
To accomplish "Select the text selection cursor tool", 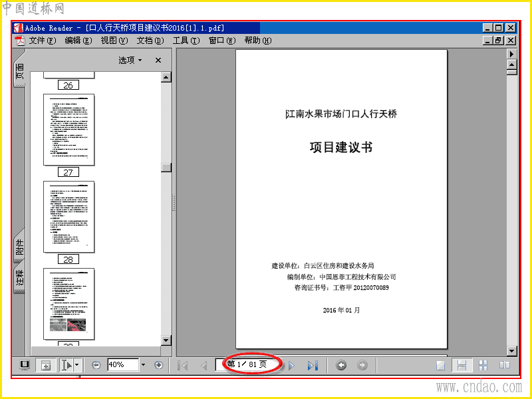I will (67, 365).
